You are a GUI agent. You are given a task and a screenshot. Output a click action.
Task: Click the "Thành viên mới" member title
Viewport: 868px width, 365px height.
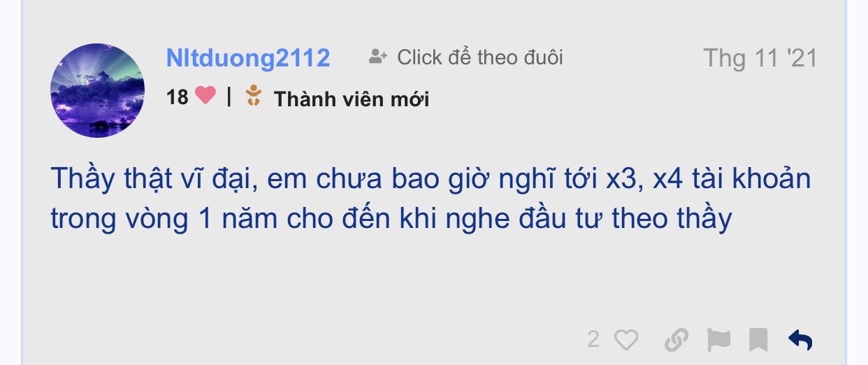pos(352,99)
